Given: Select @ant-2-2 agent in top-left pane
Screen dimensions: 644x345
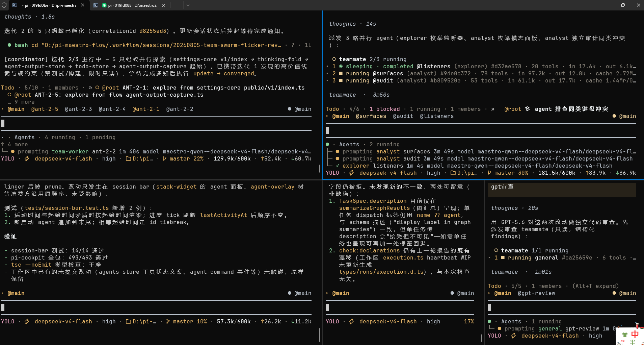Looking at the screenshot, I should click(x=180, y=109).
